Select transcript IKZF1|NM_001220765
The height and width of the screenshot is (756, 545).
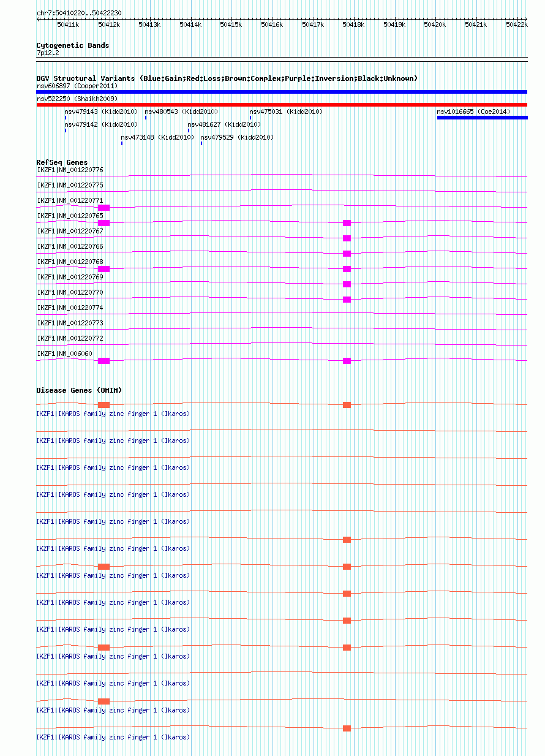(70, 216)
